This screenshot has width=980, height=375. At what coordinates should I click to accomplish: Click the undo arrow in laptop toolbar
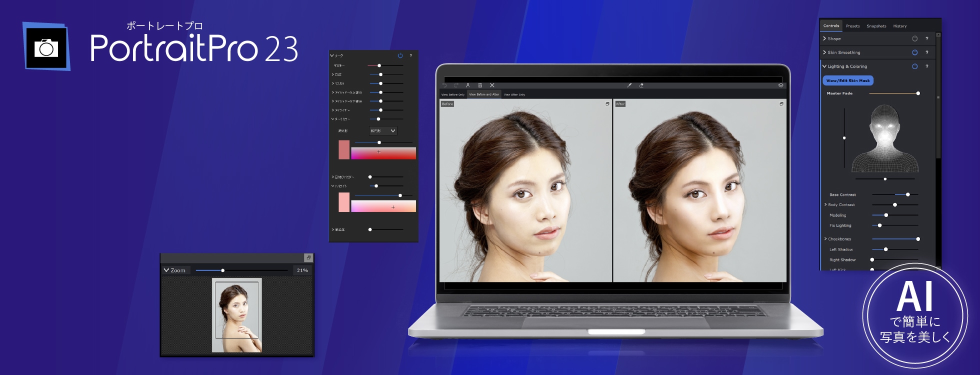(444, 85)
